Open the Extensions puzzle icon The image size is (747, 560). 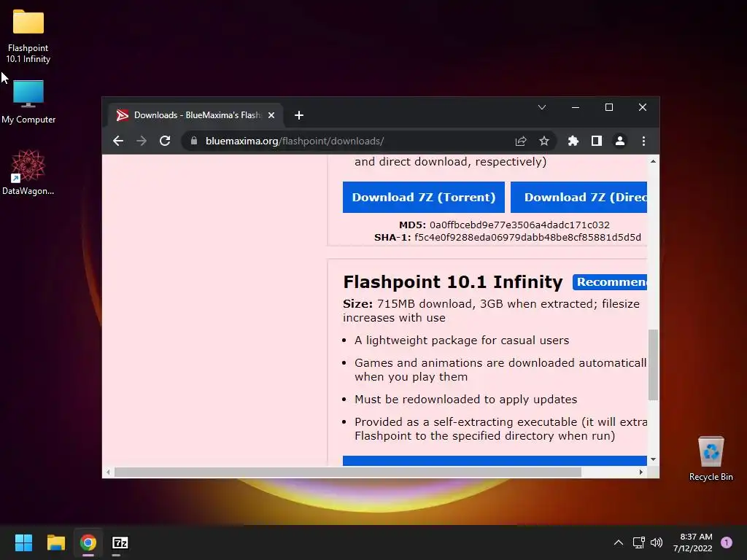tap(573, 141)
